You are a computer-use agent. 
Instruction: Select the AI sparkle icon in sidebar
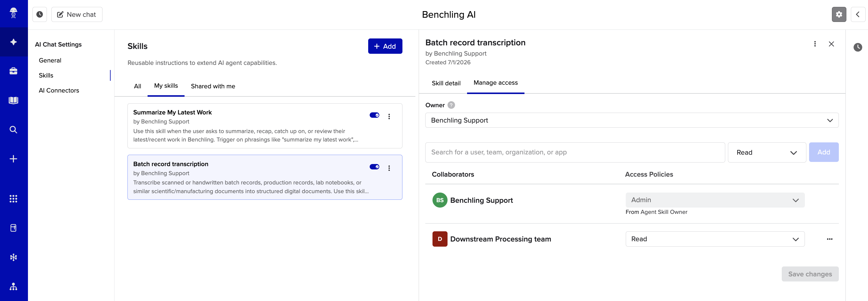point(14,42)
